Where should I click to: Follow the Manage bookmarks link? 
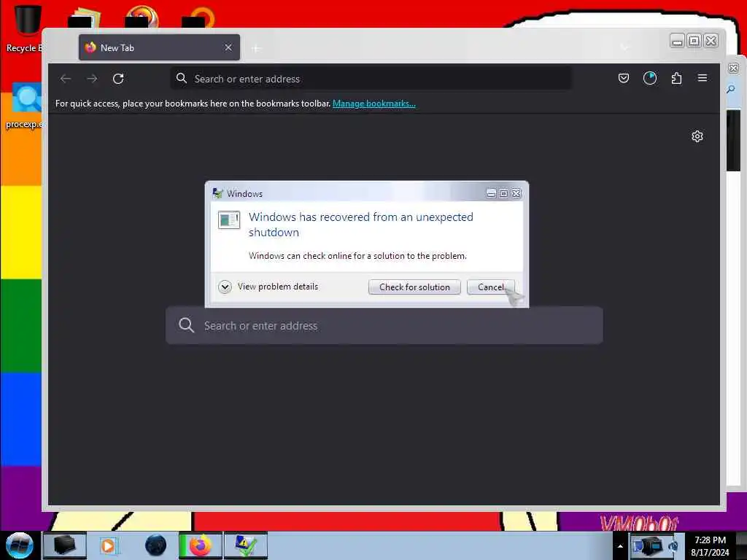[x=374, y=104]
